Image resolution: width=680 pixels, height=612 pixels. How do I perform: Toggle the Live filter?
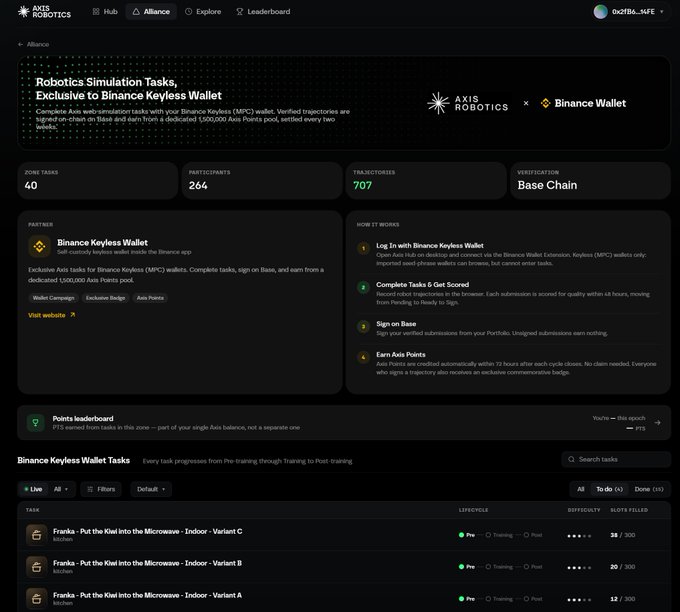pyautogui.click(x=33, y=489)
